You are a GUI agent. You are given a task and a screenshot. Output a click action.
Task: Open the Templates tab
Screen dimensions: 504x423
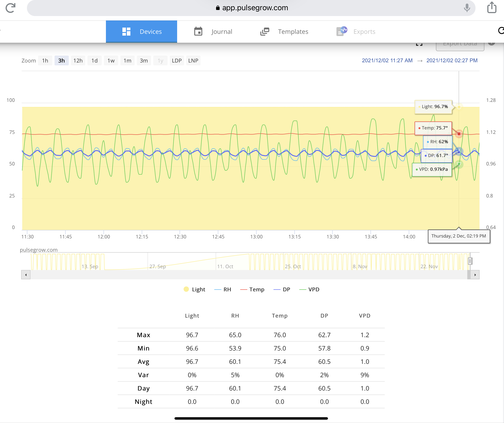[284, 32]
